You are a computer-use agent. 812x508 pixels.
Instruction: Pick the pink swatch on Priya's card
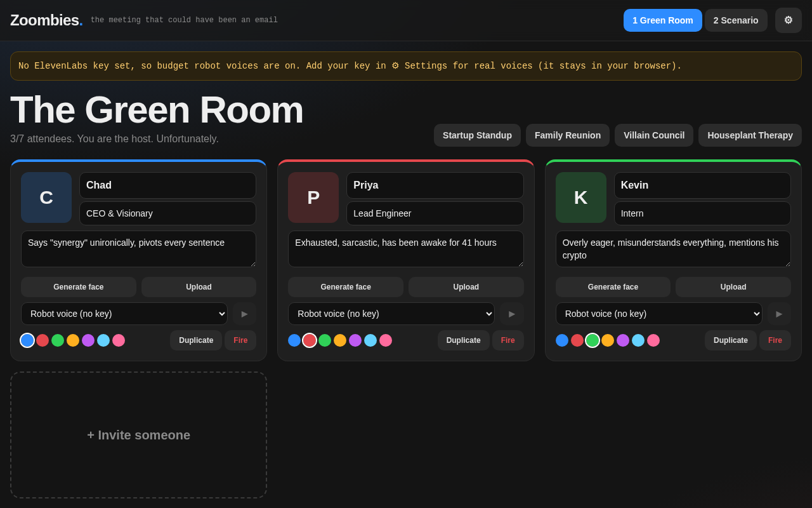(x=386, y=340)
